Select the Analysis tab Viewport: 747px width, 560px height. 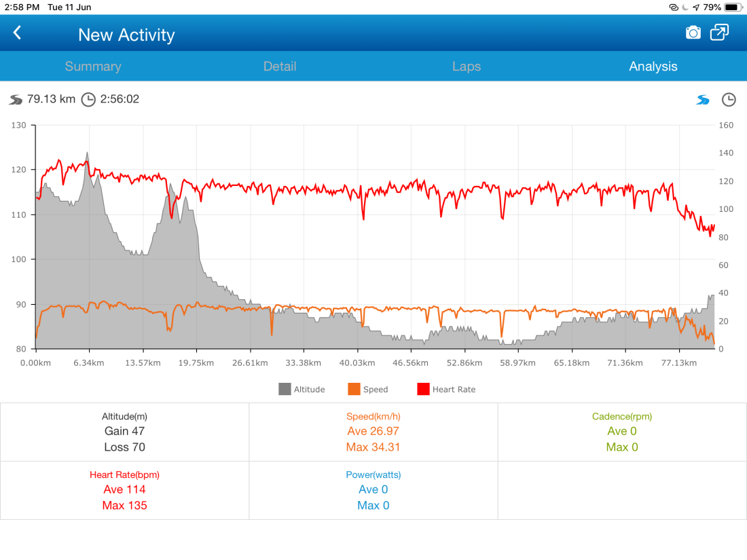tap(653, 67)
